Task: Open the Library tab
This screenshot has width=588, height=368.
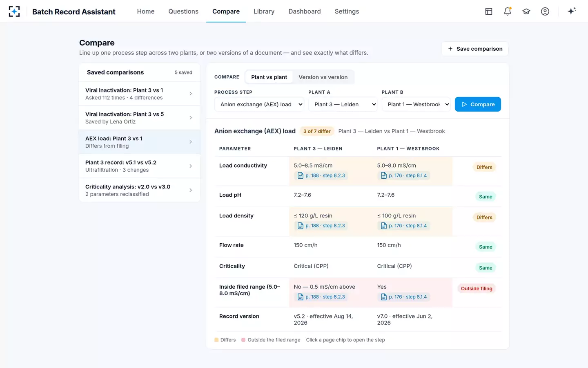Action: coord(264,11)
